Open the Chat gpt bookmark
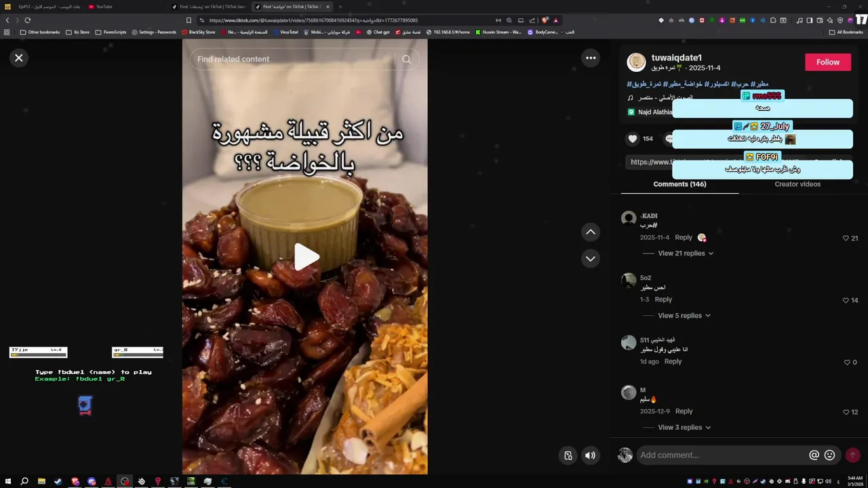This screenshot has width=868, height=488. (378, 32)
